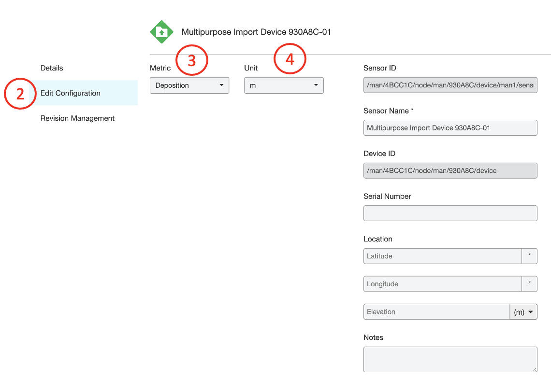Click the Sensor ID field
The width and height of the screenshot is (551, 392).
tap(450, 85)
